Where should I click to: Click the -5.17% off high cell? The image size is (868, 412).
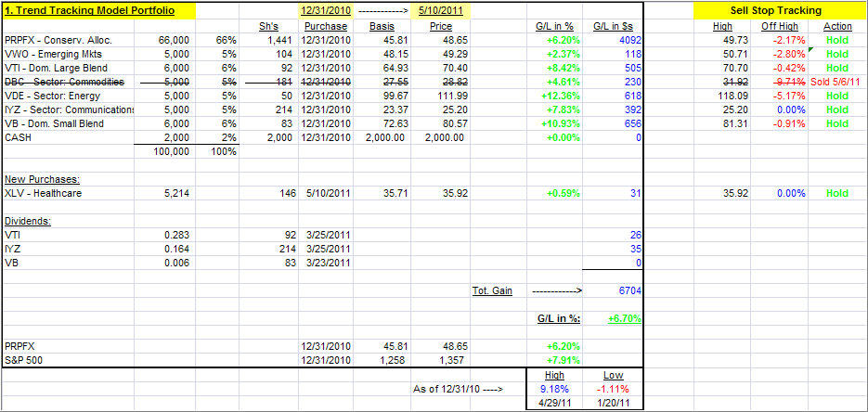(x=780, y=96)
